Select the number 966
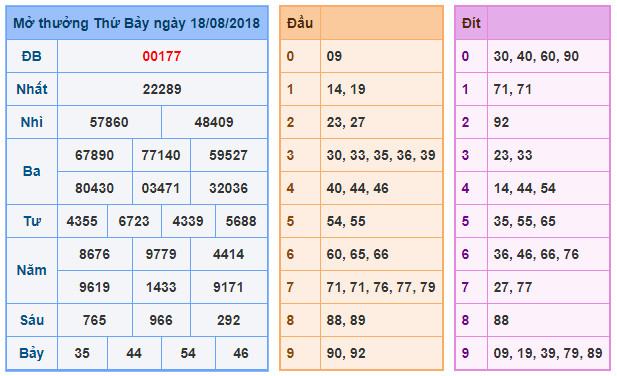Image resolution: width=617 pixels, height=376 pixels. (161, 321)
